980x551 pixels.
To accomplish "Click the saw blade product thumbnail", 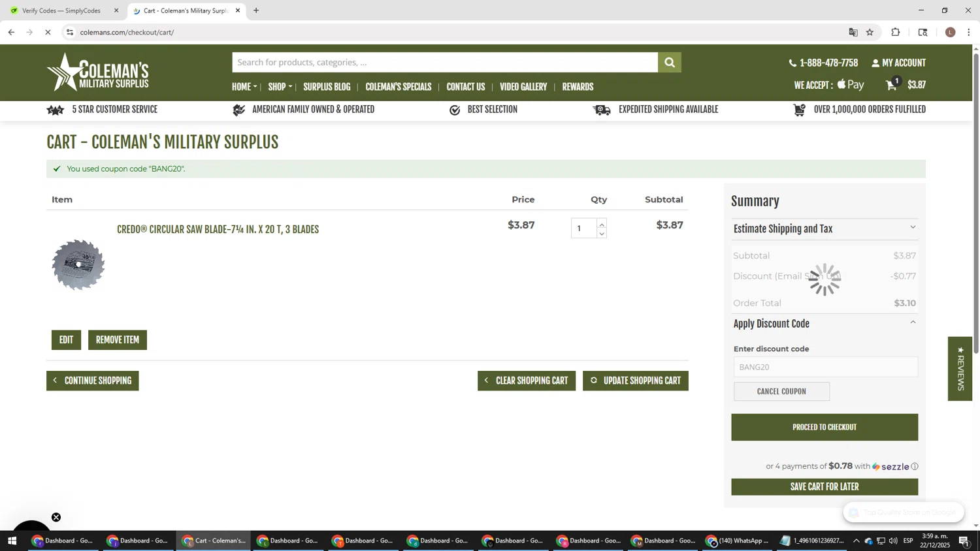I will tap(78, 264).
